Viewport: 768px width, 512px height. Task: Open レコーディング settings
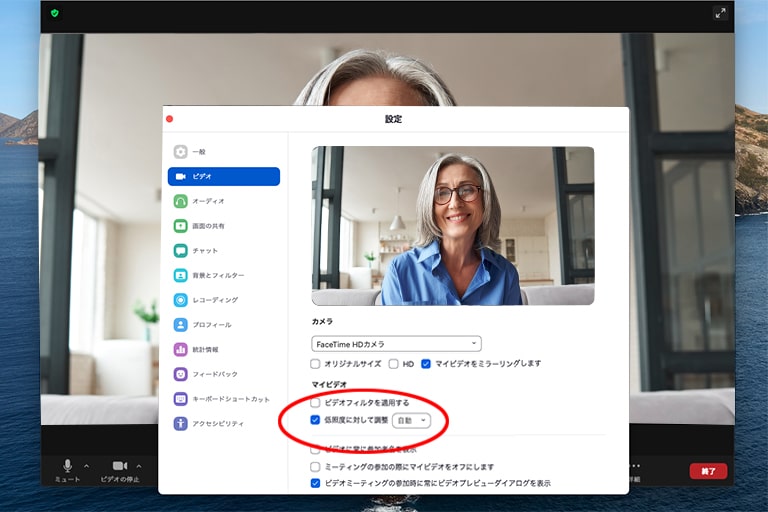(x=224, y=300)
